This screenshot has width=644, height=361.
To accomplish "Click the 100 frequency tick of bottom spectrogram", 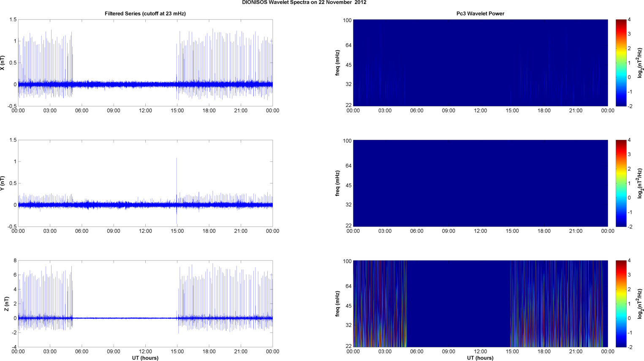I will (347, 261).
